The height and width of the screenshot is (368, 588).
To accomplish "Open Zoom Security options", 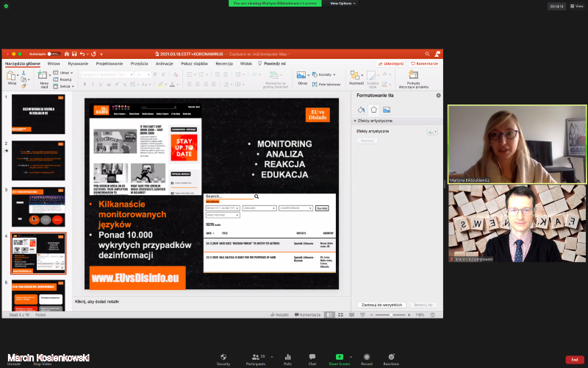I will 223,358.
